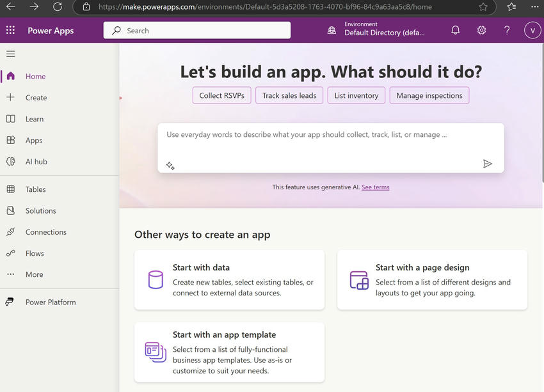Click the Home icon in the sidebar

[11, 76]
